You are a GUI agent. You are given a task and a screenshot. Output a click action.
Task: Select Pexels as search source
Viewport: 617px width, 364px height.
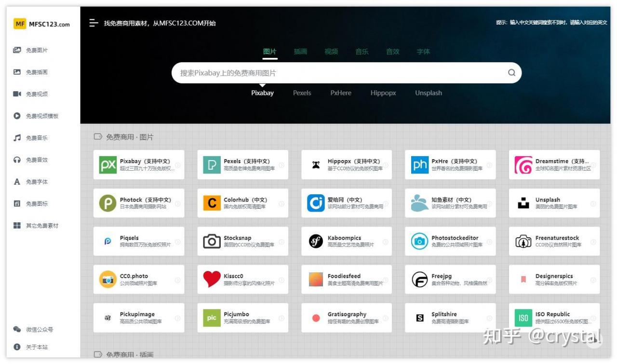click(x=302, y=93)
